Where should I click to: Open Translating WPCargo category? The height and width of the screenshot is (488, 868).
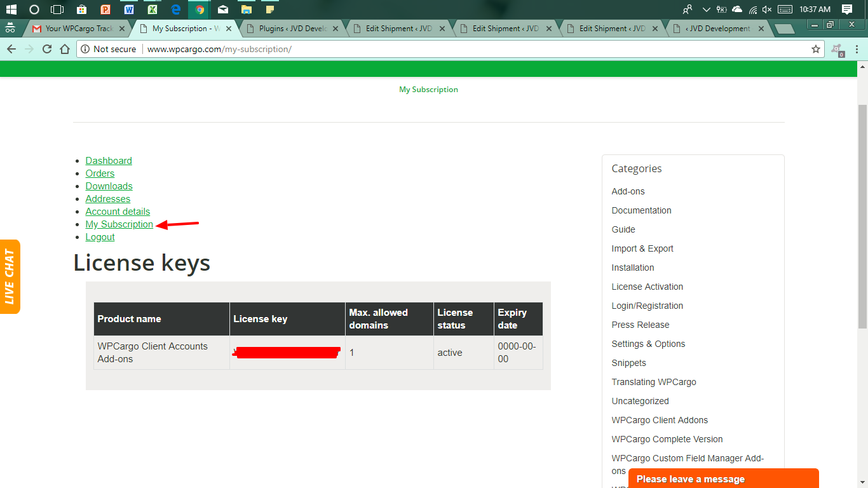click(654, 382)
